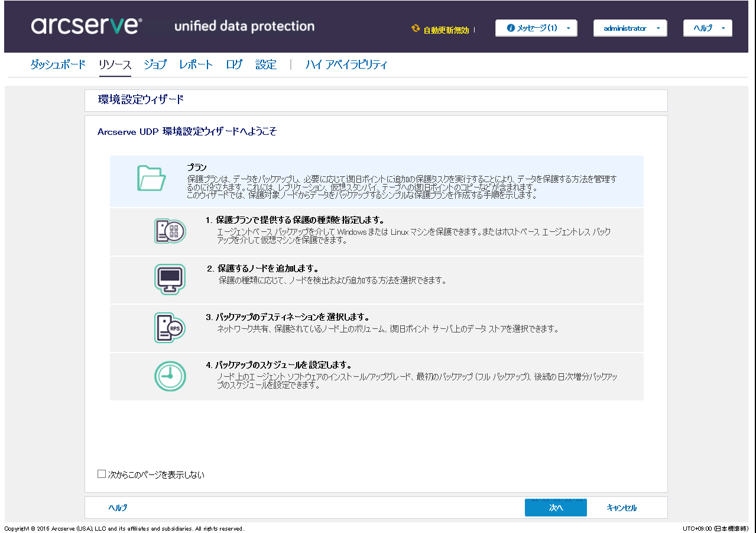Click the monitor icon for ノード addition step
This screenshot has width=756, height=533.
(170, 279)
